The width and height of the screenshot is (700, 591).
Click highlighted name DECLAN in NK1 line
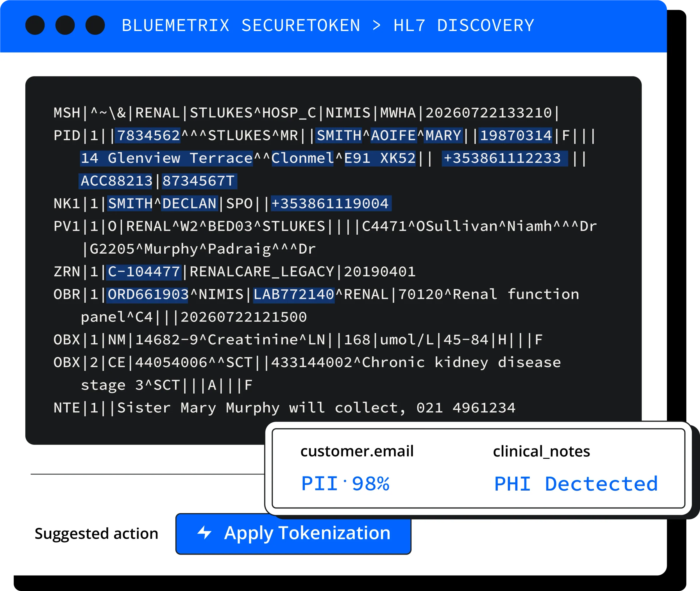point(190,204)
